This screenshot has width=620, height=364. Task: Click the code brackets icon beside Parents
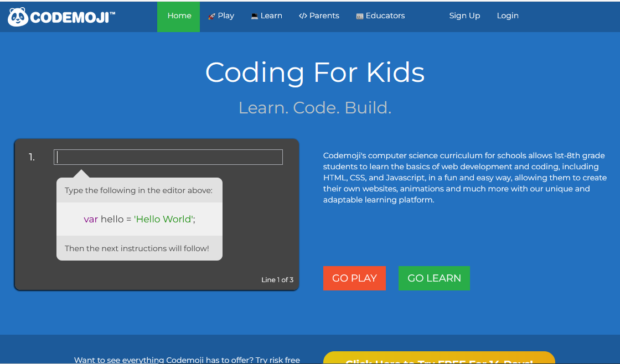click(x=303, y=16)
